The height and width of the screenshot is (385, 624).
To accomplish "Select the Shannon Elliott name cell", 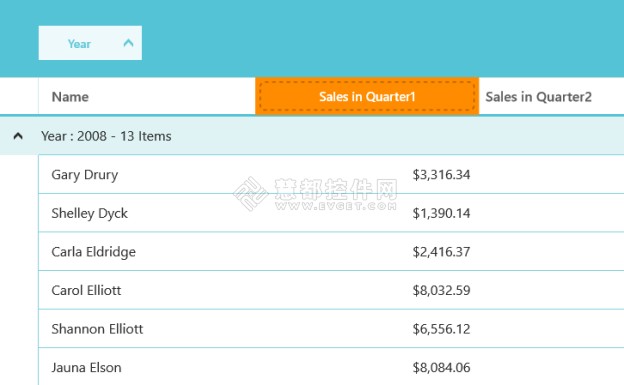I will click(147, 329).
